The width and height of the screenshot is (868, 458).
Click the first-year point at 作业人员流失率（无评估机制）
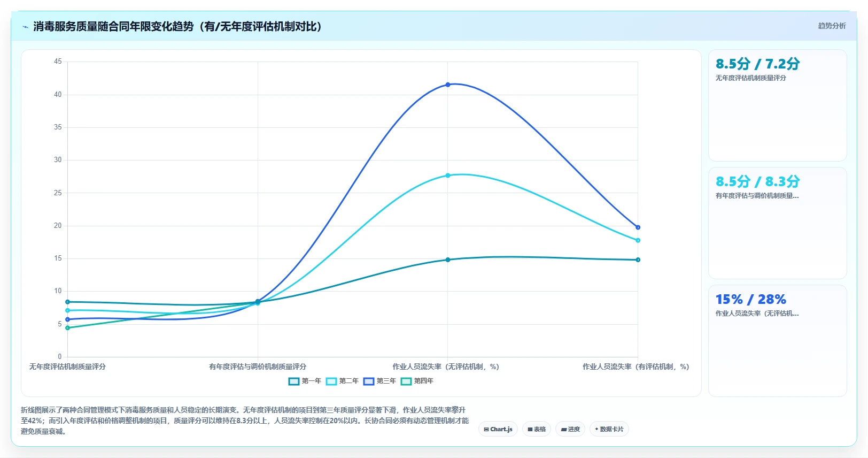coord(448,260)
